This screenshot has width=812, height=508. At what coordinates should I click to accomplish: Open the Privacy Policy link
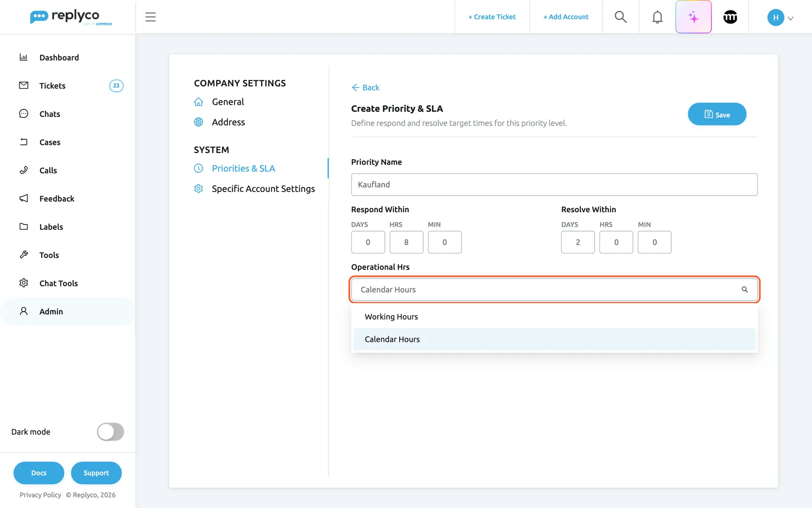click(40, 495)
